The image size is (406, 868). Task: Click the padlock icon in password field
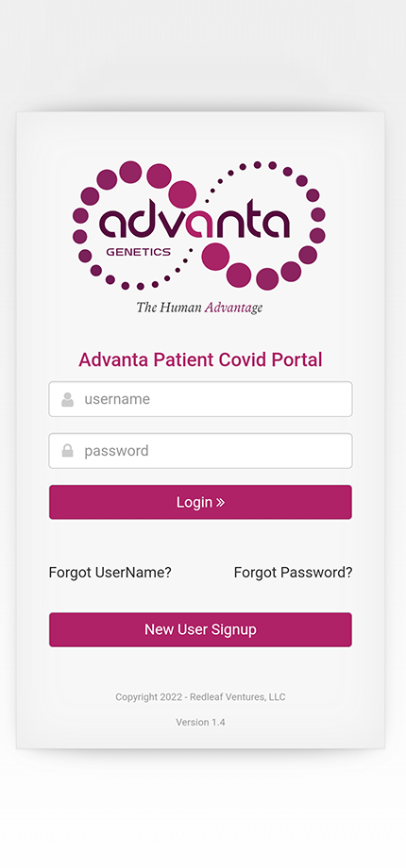click(68, 451)
